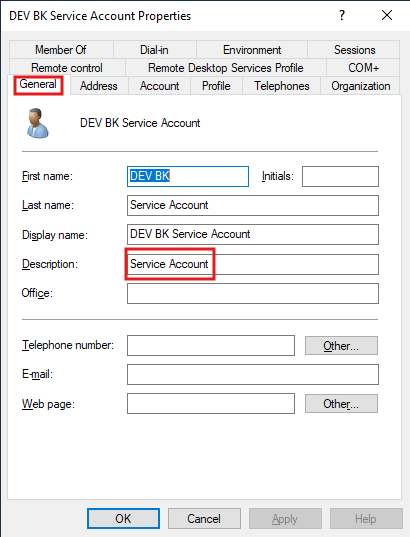This screenshot has width=410, height=537.
Task: Open the Remote control tab
Action: coord(67,67)
